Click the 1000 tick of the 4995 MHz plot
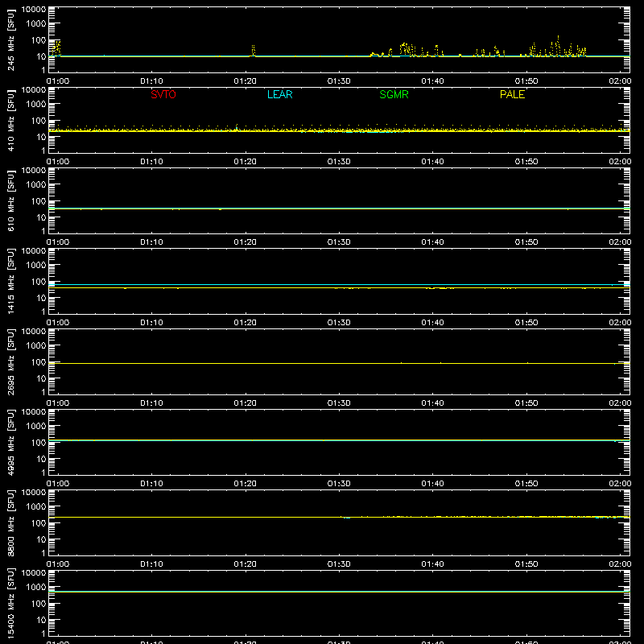Image resolution: width=644 pixels, height=644 pixels. (x=36, y=427)
